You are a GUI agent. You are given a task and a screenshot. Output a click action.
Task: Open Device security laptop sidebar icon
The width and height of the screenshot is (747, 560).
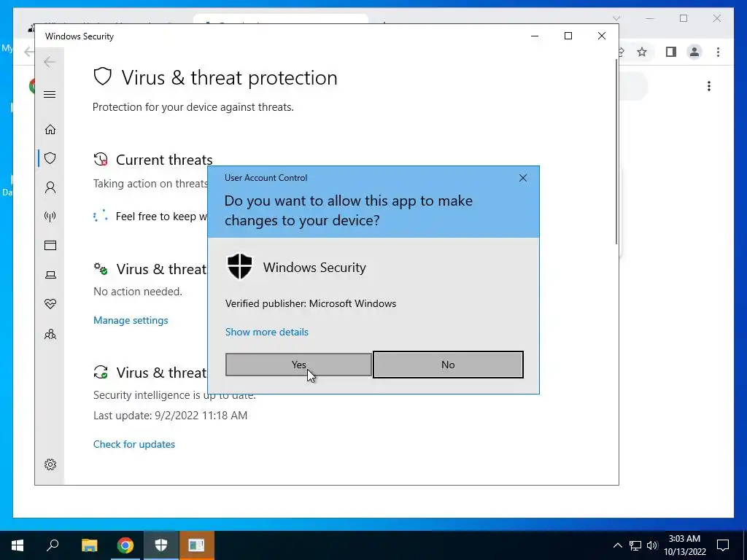point(50,275)
